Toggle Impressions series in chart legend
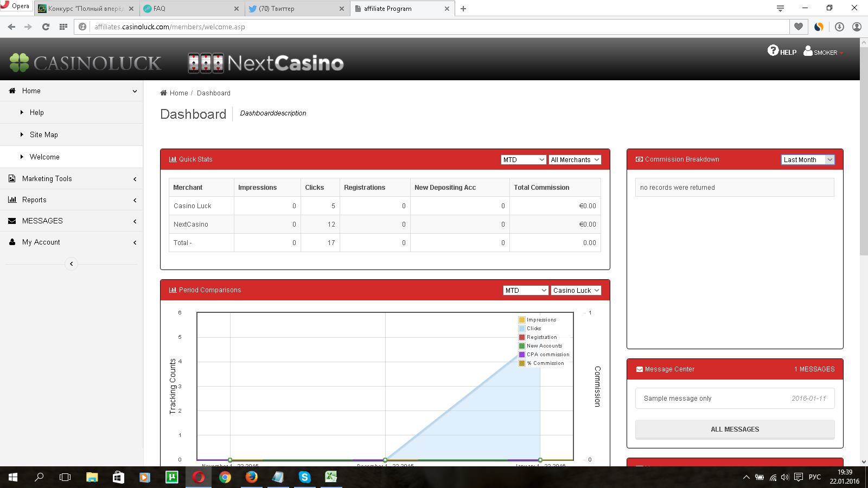868x488 pixels. click(541, 320)
